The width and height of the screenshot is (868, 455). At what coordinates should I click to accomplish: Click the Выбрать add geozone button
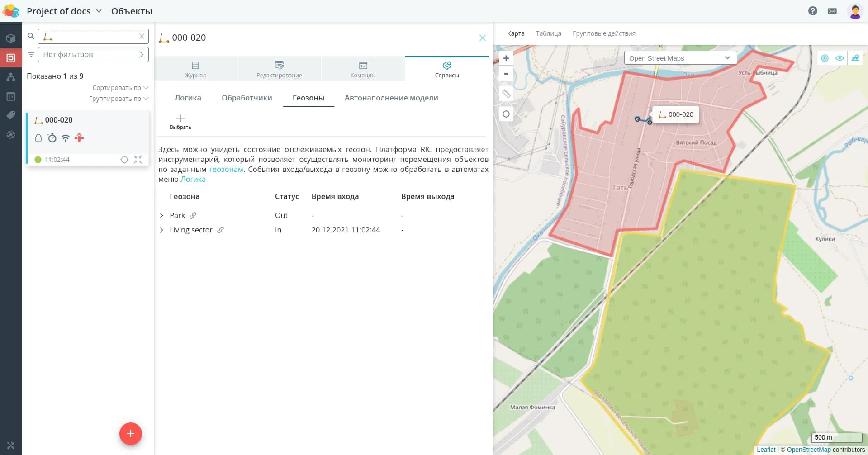(180, 122)
